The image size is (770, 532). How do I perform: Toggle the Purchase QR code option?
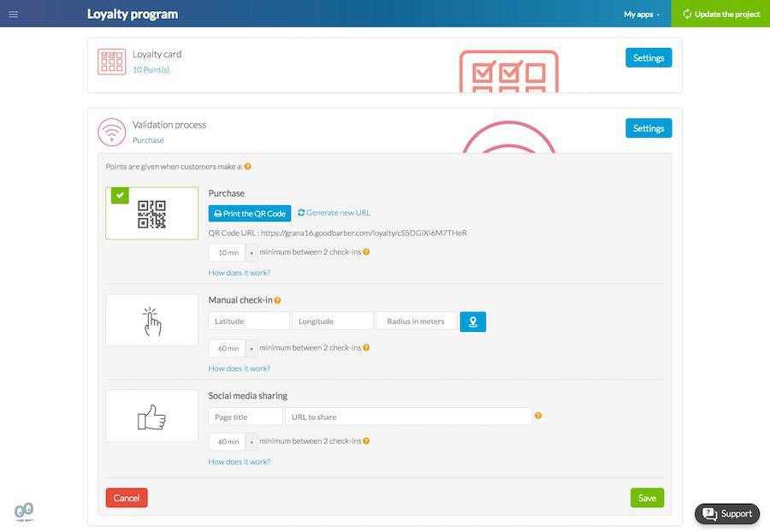click(x=151, y=214)
